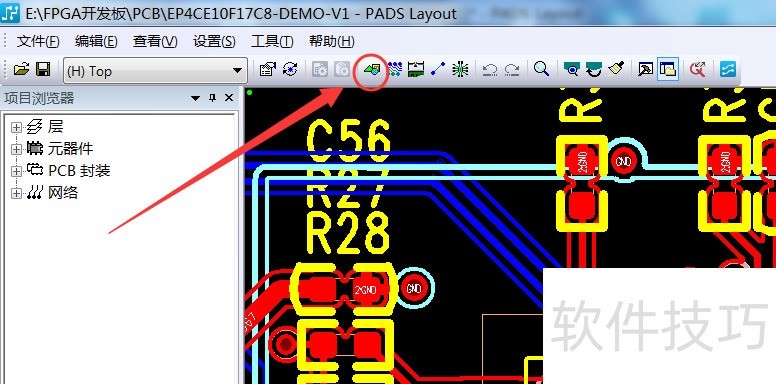The image size is (776, 384).
Task: Open the 文件(F) menu
Action: (38, 42)
